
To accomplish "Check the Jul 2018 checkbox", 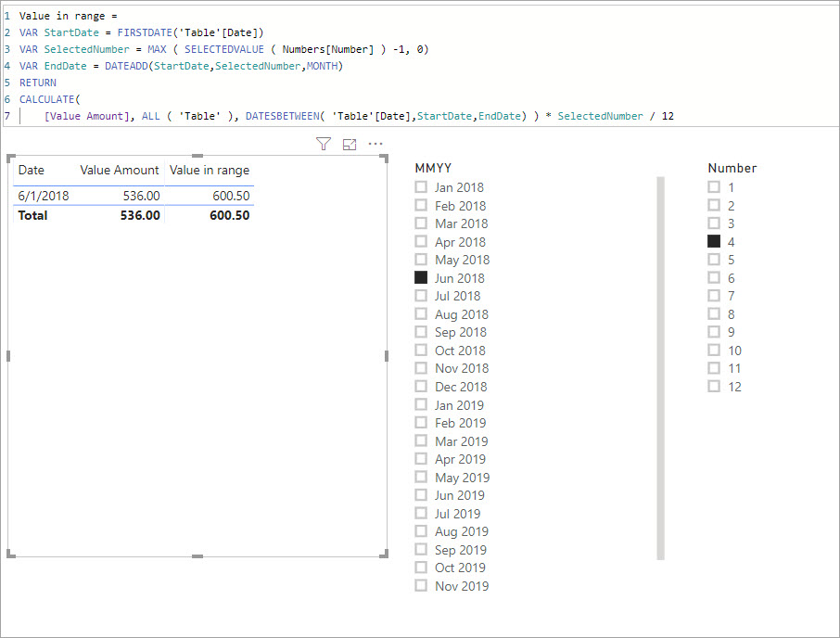I will click(421, 296).
